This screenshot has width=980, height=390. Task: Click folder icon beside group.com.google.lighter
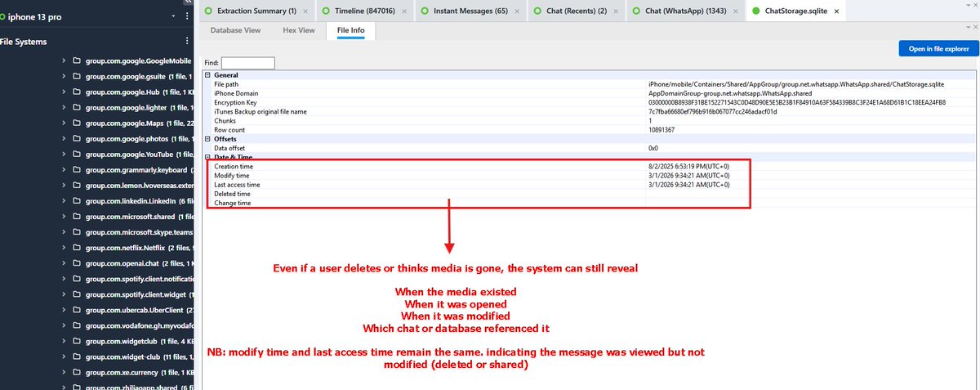pyautogui.click(x=77, y=107)
